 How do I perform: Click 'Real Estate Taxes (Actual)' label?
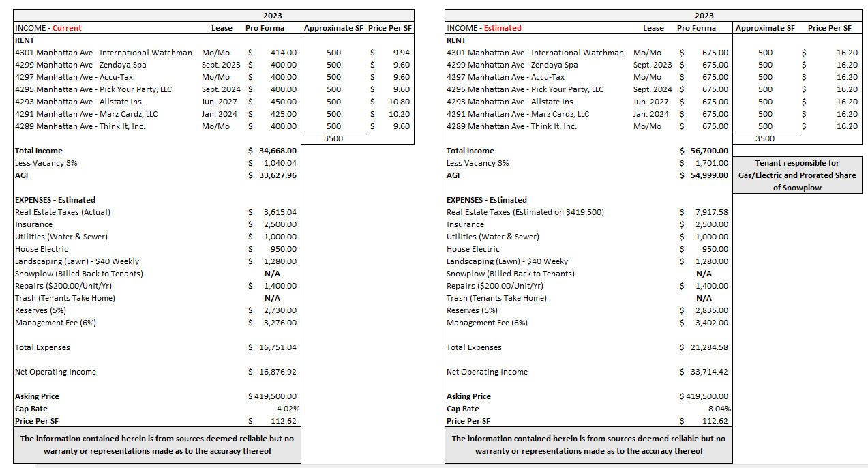[63, 212]
